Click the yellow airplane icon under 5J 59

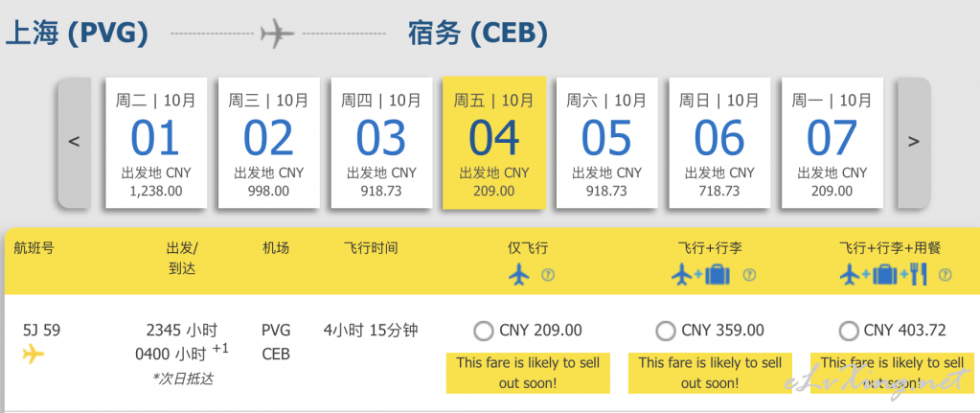[x=34, y=355]
